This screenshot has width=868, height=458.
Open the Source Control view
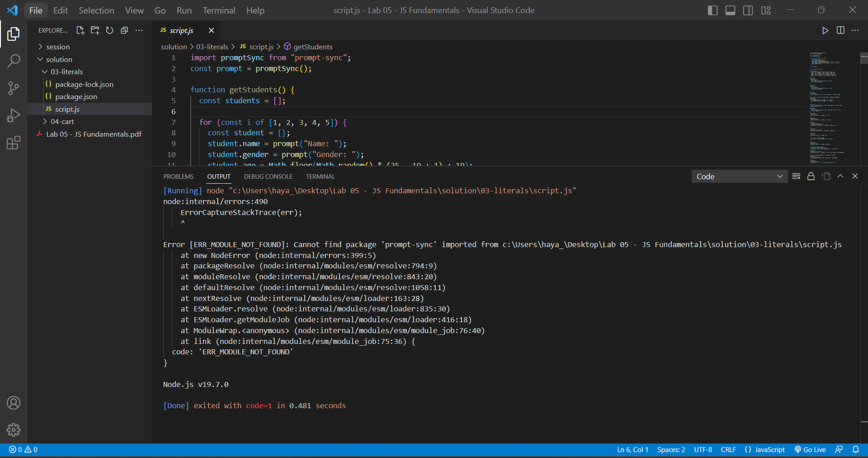pos(14,88)
